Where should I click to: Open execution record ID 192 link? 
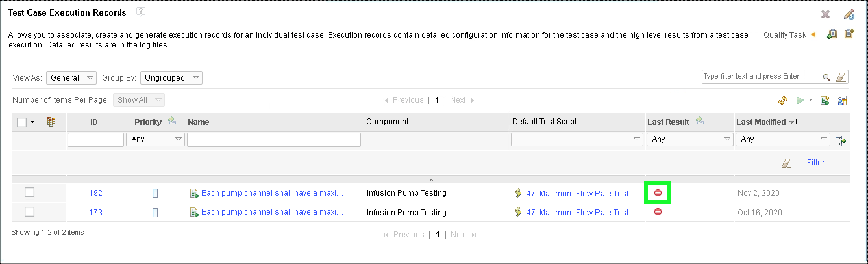tap(95, 193)
